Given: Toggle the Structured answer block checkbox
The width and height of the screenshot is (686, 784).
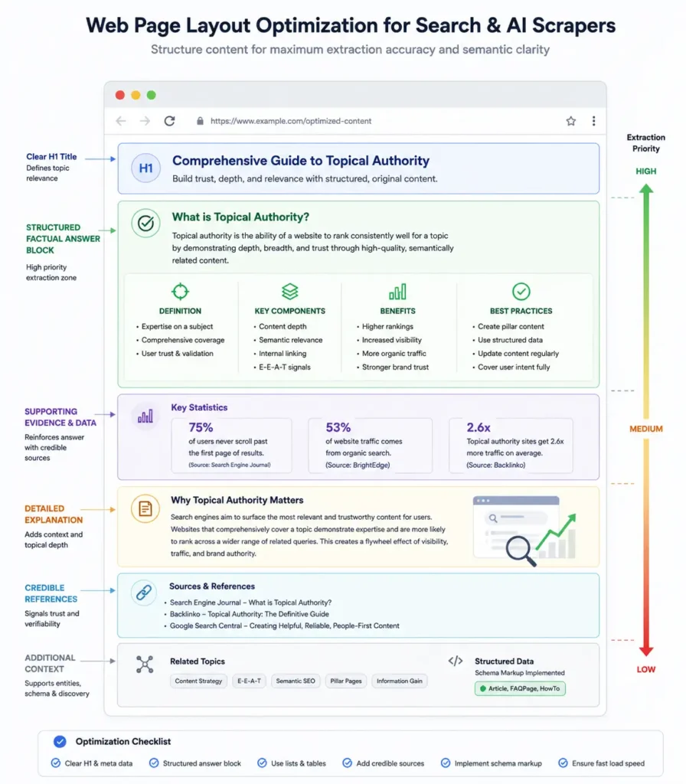Looking at the screenshot, I should 154,763.
